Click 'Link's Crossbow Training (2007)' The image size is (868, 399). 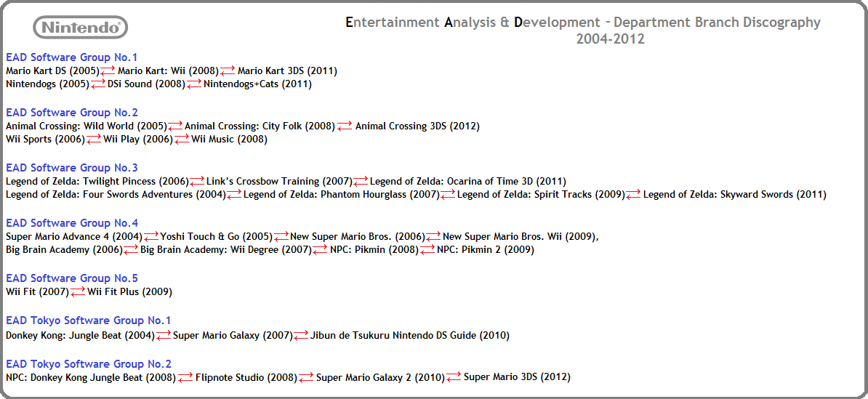280,182
